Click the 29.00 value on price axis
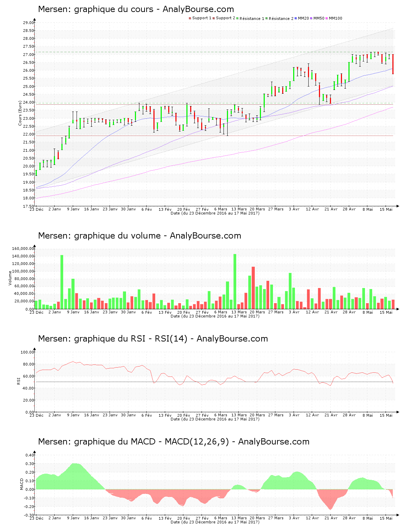This screenshot has width=412, height=532. (28, 23)
